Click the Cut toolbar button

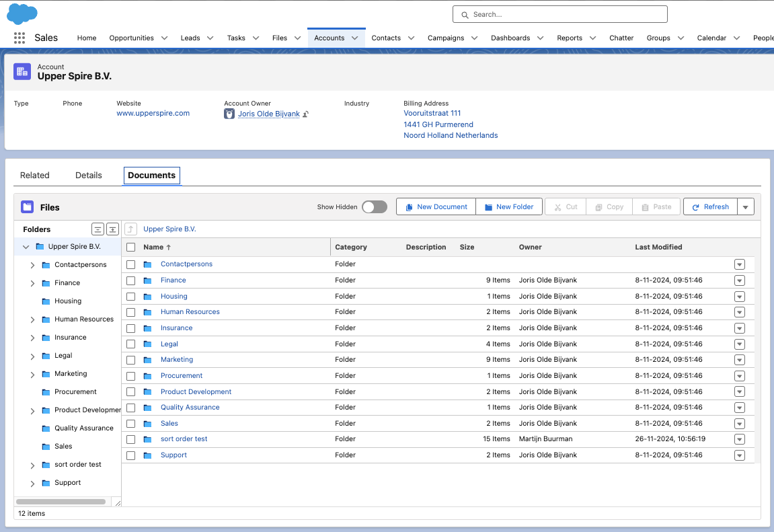565,206
